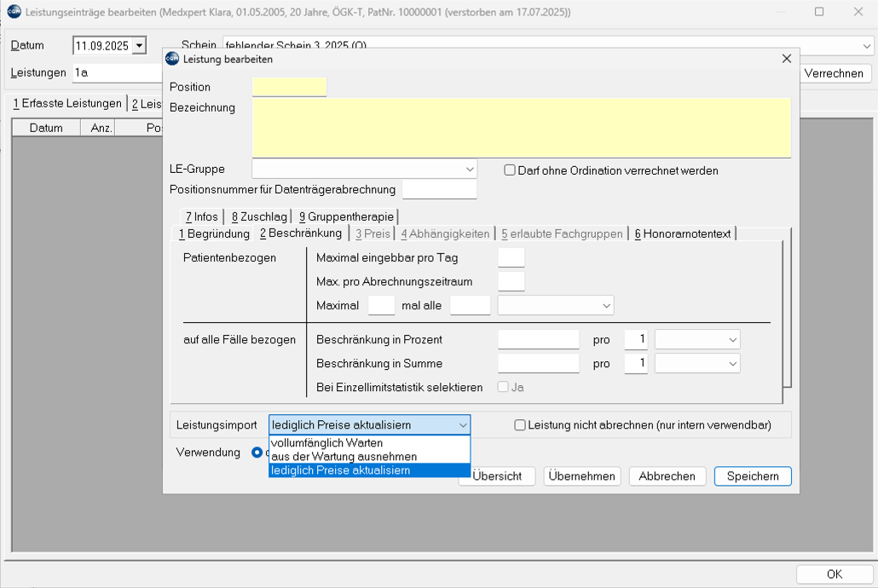Image resolution: width=878 pixels, height=588 pixels.
Task: Open the Beschränkung in Prozent period dropdown
Action: click(x=697, y=340)
